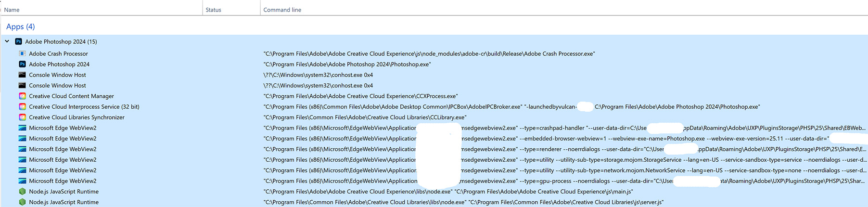The height and width of the screenshot is (207, 868).
Task: Select the Adobe Photoshop 2024 child process name
Action: point(59,64)
